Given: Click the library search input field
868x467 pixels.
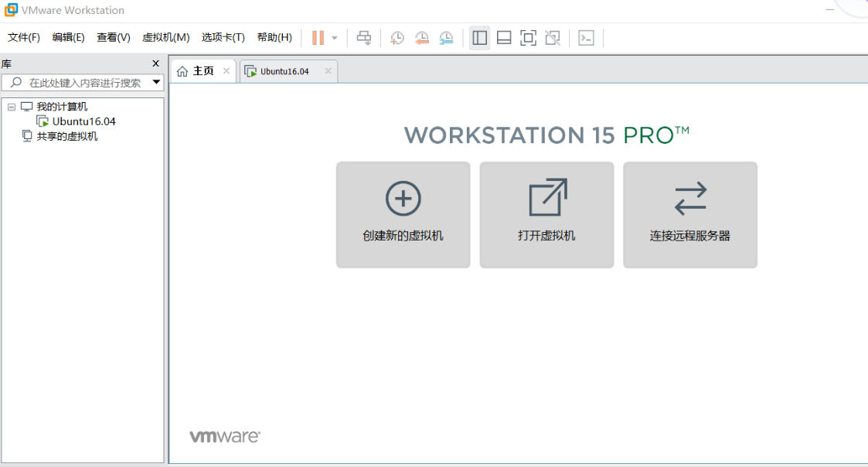Looking at the screenshot, I should point(84,83).
